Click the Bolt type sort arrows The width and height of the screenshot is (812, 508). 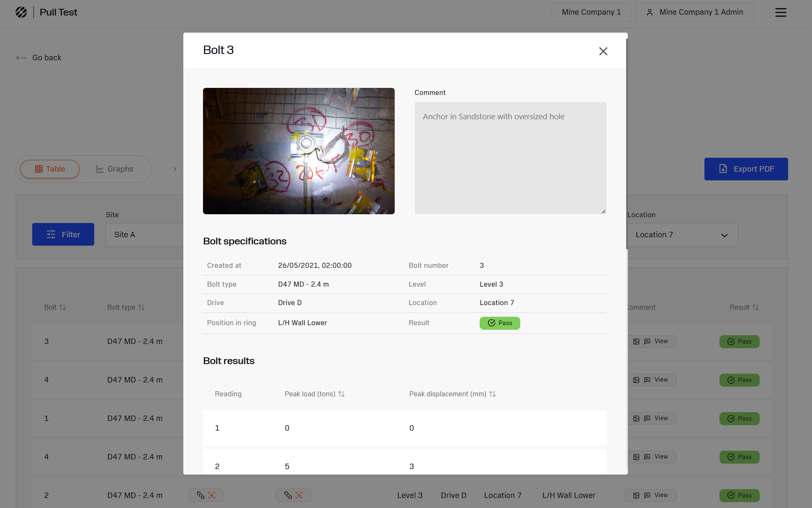coord(141,307)
